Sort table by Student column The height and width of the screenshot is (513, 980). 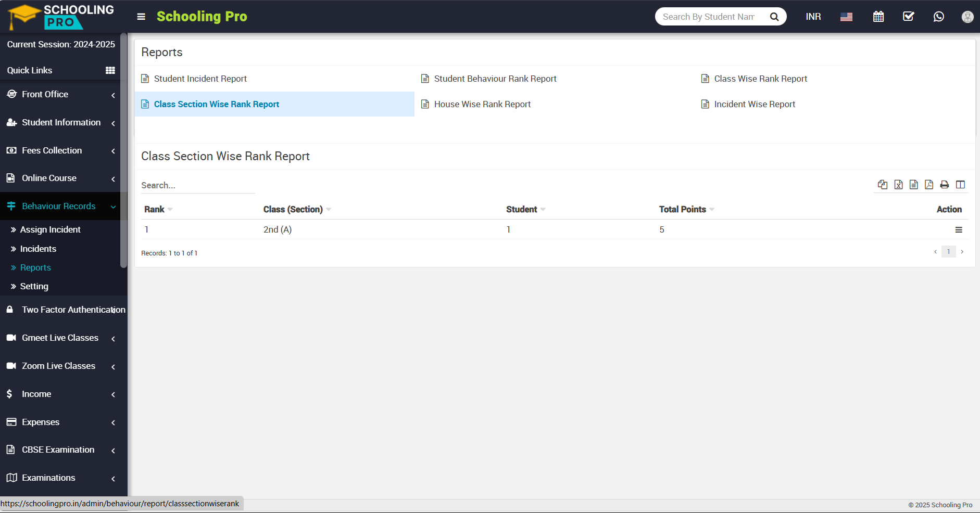pyautogui.click(x=525, y=209)
